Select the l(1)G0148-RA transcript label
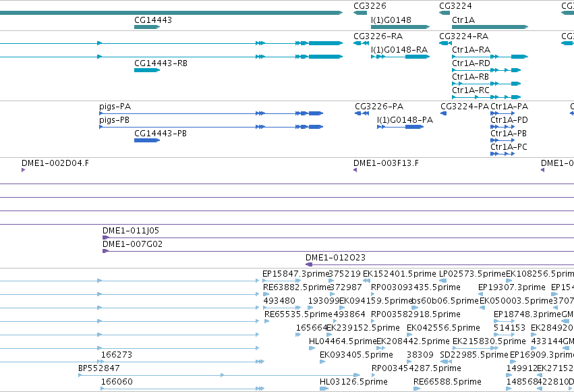 tap(399, 50)
